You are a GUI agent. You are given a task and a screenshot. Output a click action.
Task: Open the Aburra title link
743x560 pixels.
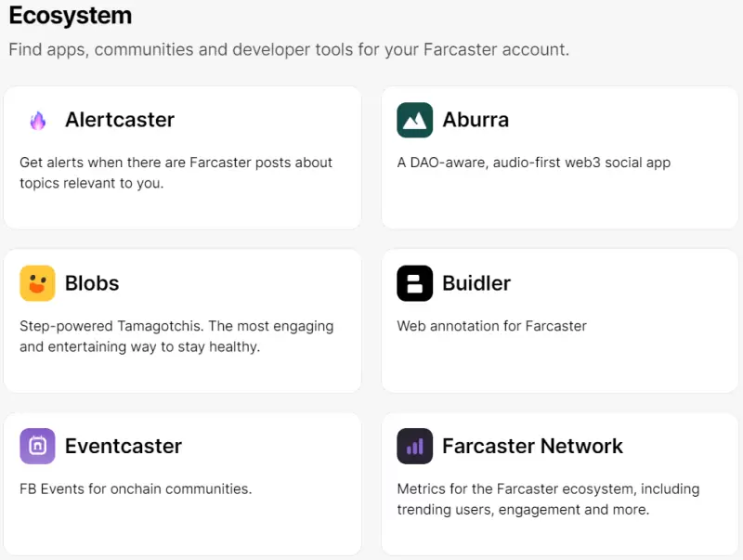[476, 120]
